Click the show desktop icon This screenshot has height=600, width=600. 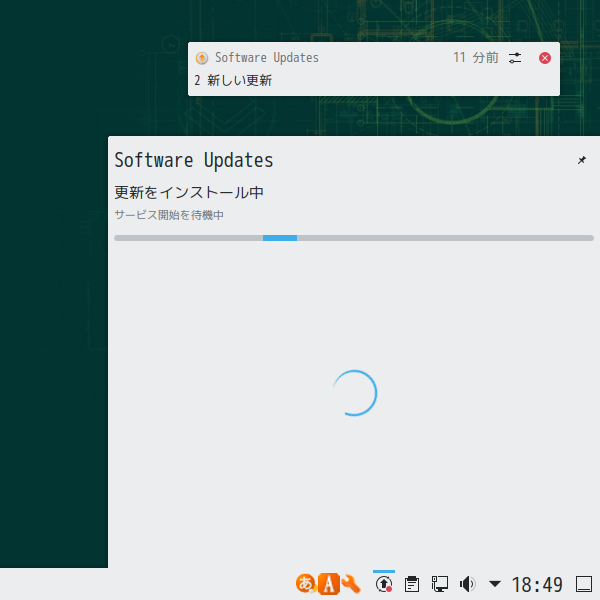click(584, 584)
